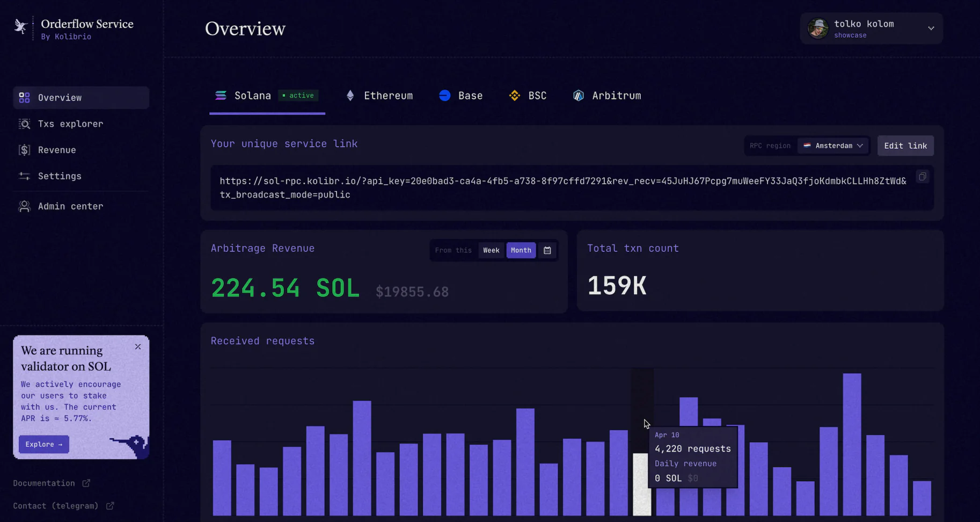Click the Settings sliders icon

point(24,176)
